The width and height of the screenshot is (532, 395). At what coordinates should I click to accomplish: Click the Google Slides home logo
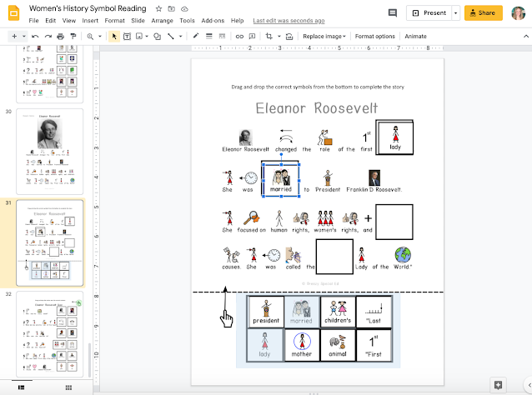point(13,13)
